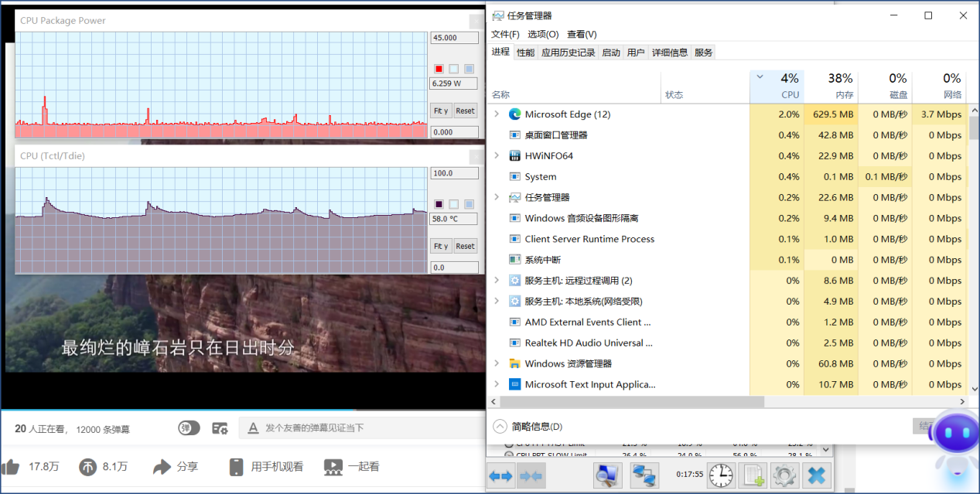The image size is (980, 494).
Task: Open the 文件(F) menu
Action: [x=505, y=34]
